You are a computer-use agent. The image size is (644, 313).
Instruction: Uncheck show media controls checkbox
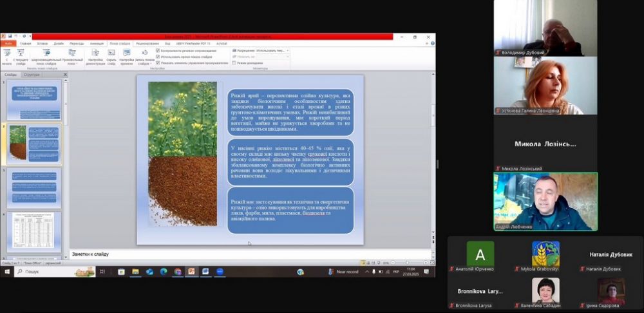pyautogui.click(x=158, y=63)
